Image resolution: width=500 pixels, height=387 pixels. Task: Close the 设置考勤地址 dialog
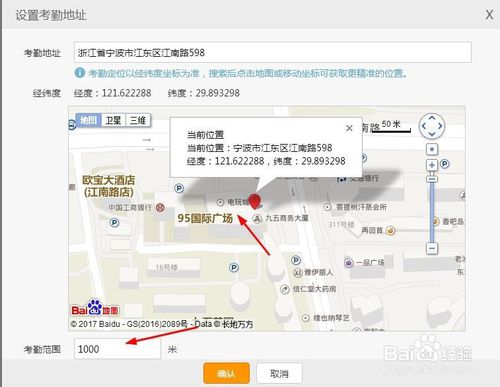pyautogui.click(x=489, y=15)
